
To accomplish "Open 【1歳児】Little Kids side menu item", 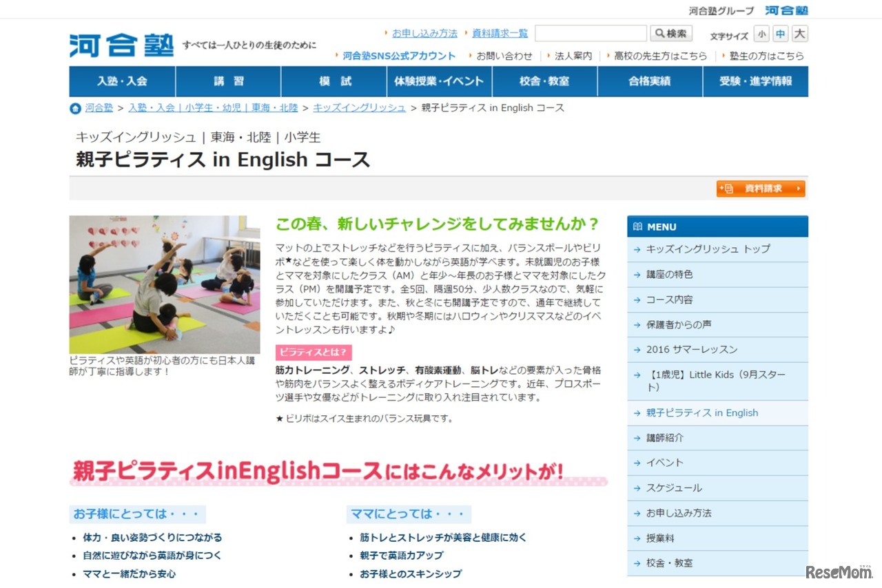I will point(717,381).
